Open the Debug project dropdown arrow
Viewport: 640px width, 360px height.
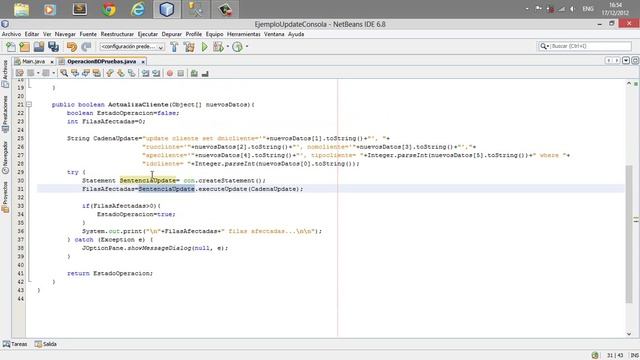pyautogui.click(x=228, y=47)
